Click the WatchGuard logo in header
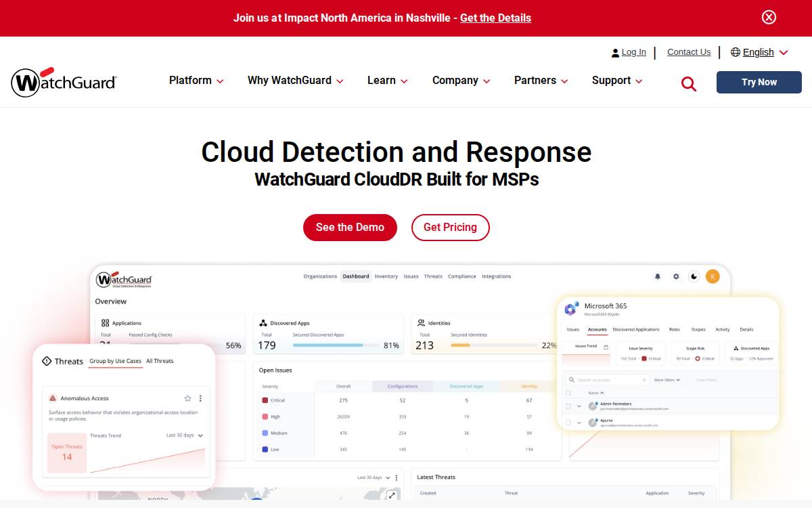The width and height of the screenshot is (812, 508). coord(64,82)
